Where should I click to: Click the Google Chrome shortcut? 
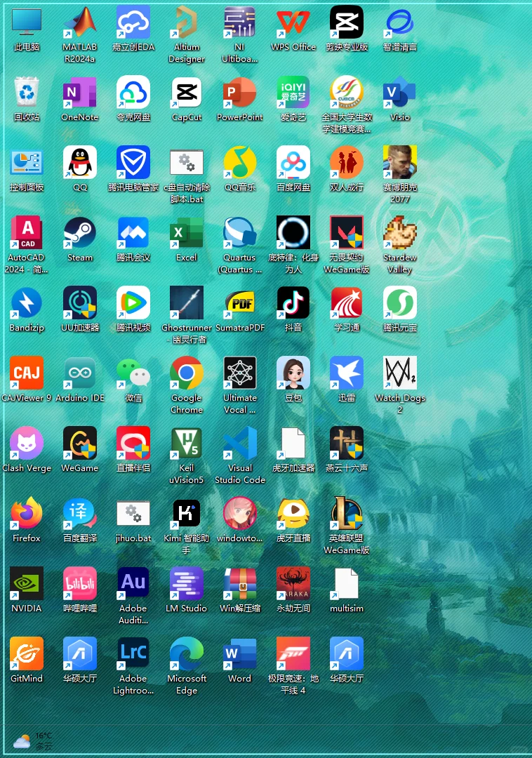(187, 373)
